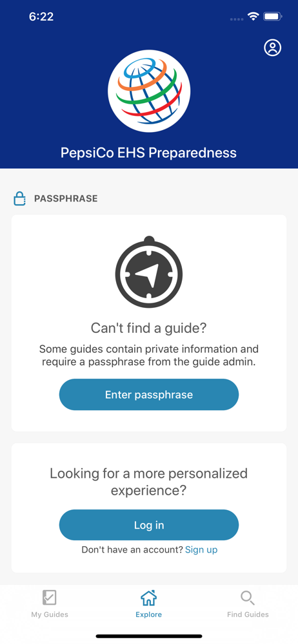
Task: Follow the Sign up link
Action: 201,549
